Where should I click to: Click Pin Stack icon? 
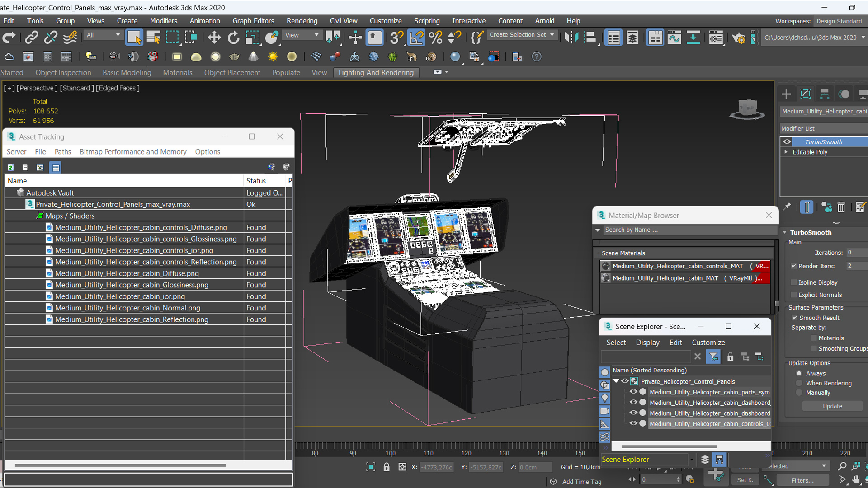pos(787,207)
